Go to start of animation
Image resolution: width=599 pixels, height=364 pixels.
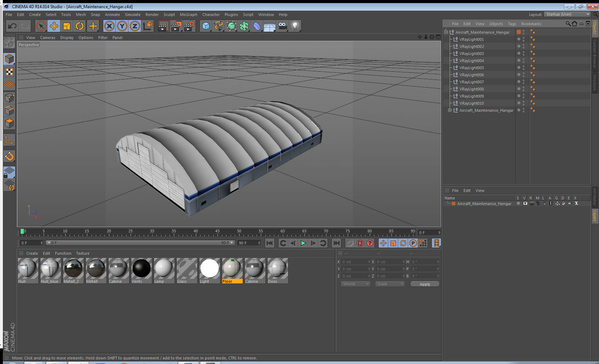270,243
